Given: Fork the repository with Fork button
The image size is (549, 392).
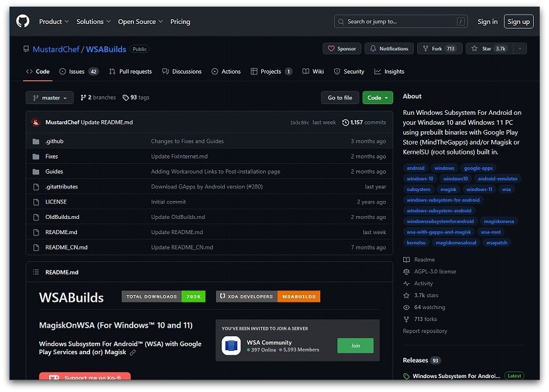Looking at the screenshot, I should 440,48.
